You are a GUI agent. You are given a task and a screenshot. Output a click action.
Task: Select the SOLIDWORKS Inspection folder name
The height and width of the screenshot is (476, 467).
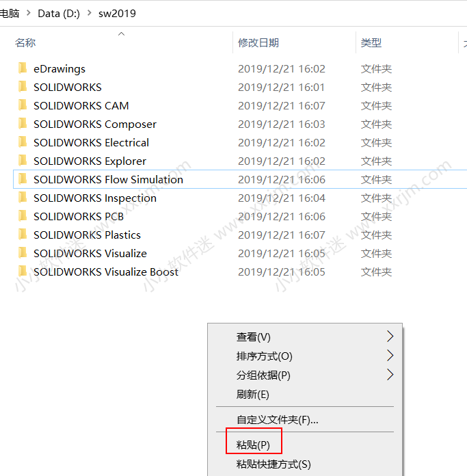point(95,198)
